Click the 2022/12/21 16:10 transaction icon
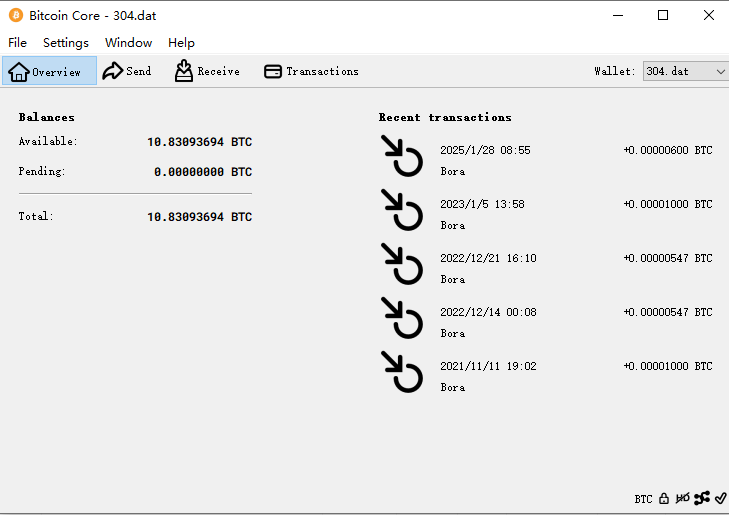Screen dimensions: 729x515 [x=403, y=264]
